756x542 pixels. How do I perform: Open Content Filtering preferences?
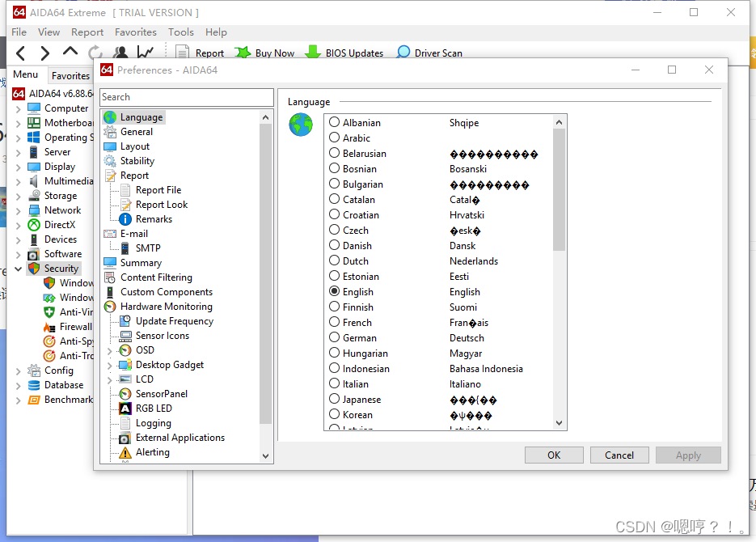[156, 277]
